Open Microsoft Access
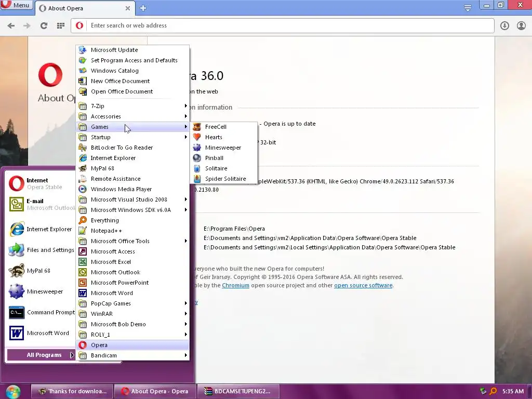 132,251
